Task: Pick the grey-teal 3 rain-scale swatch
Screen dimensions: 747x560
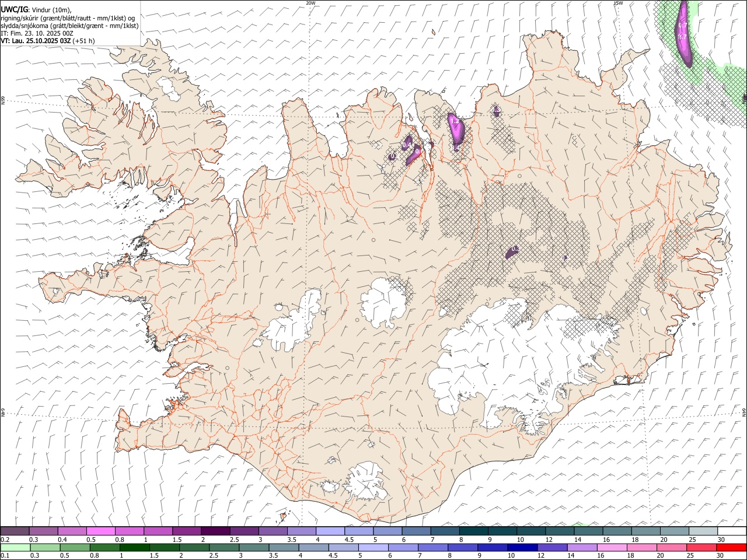Action: click(x=253, y=548)
